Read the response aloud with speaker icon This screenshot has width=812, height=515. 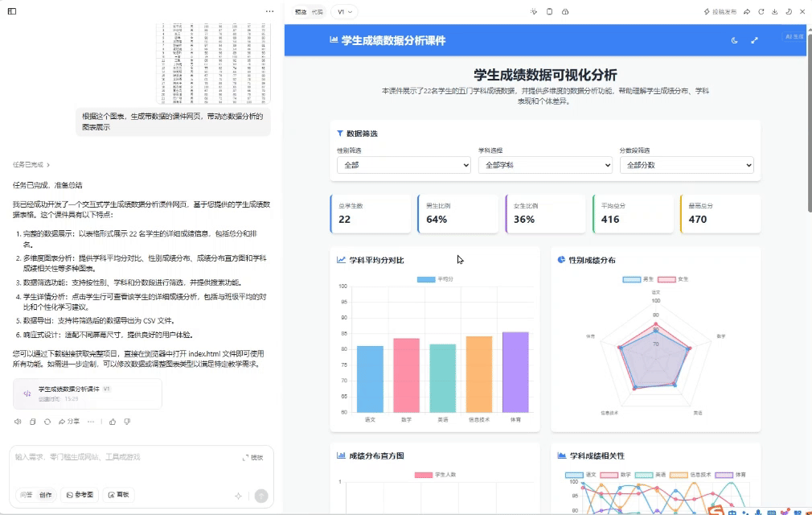[18, 422]
